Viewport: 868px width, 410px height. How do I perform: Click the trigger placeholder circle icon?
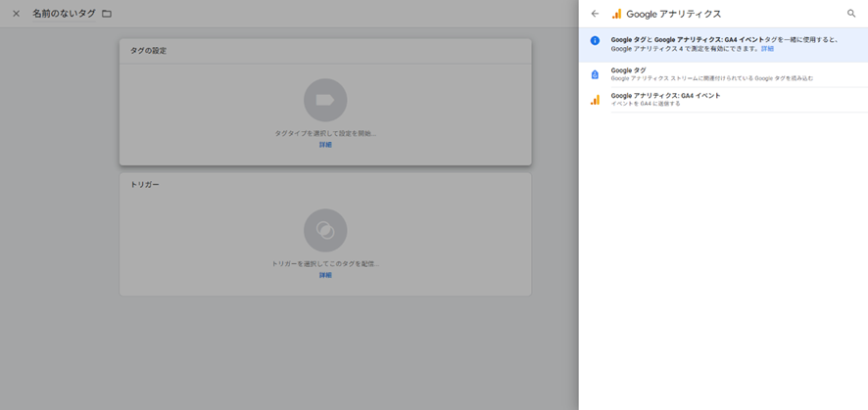coord(325,230)
